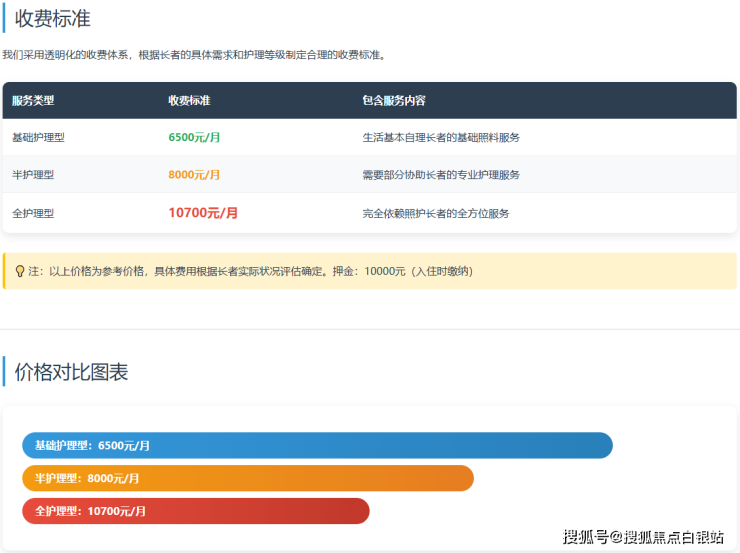The height and width of the screenshot is (553, 740).
Task: Click the green 6500元/月 price
Action: tap(194, 137)
